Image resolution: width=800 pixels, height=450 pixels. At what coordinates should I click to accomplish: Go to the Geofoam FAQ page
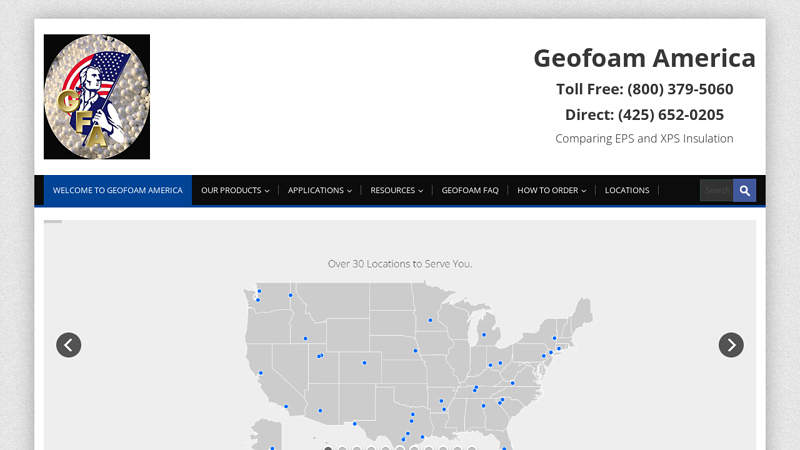pos(470,190)
